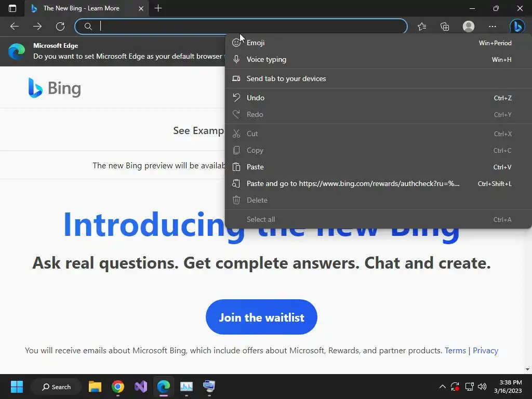Open the Collections icon in the toolbar
Screen dimensions: 532x399
point(445,26)
